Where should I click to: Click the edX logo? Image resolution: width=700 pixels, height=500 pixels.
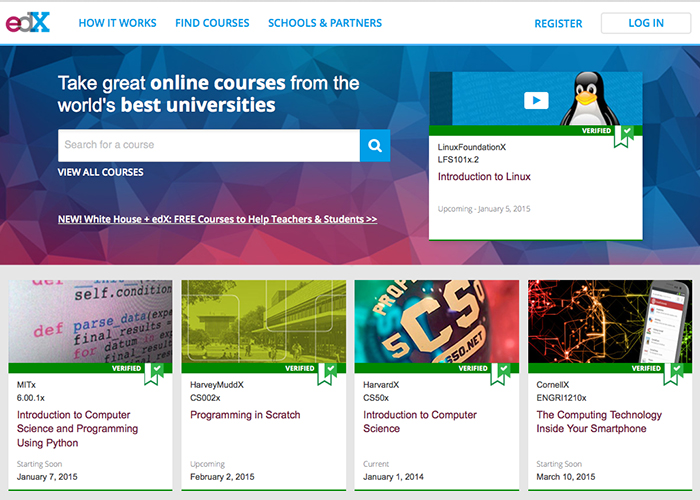[28, 22]
